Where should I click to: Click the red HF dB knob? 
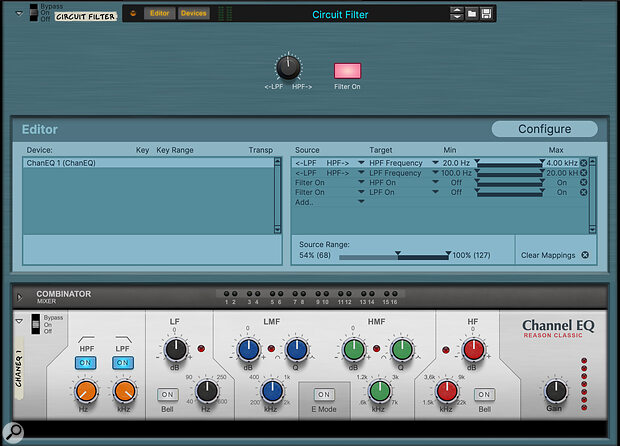pos(473,350)
